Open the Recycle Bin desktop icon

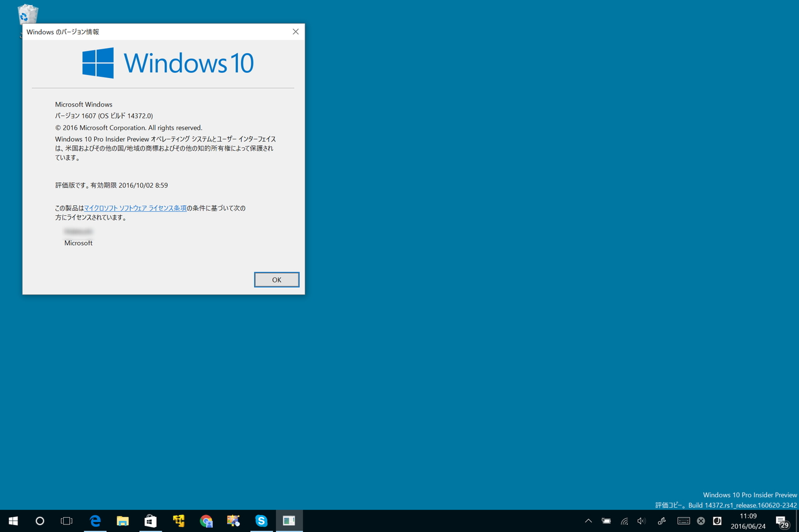pyautogui.click(x=27, y=15)
